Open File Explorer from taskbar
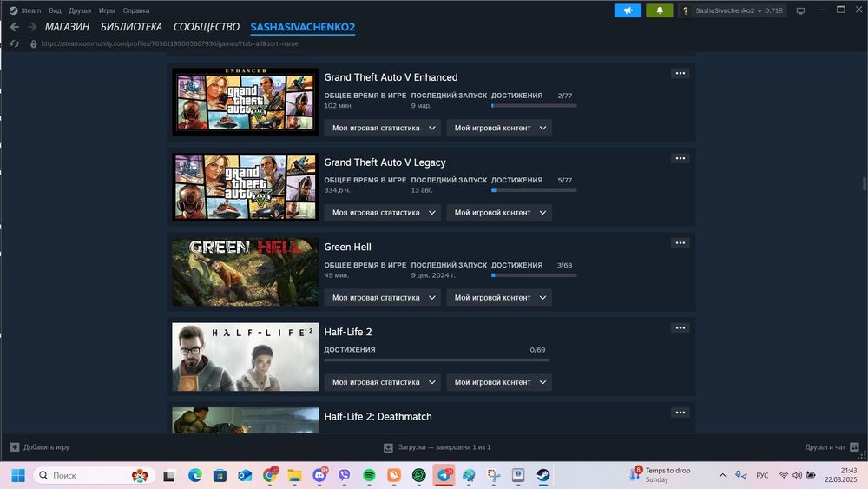Image resolution: width=868 pixels, height=489 pixels. pos(294,476)
